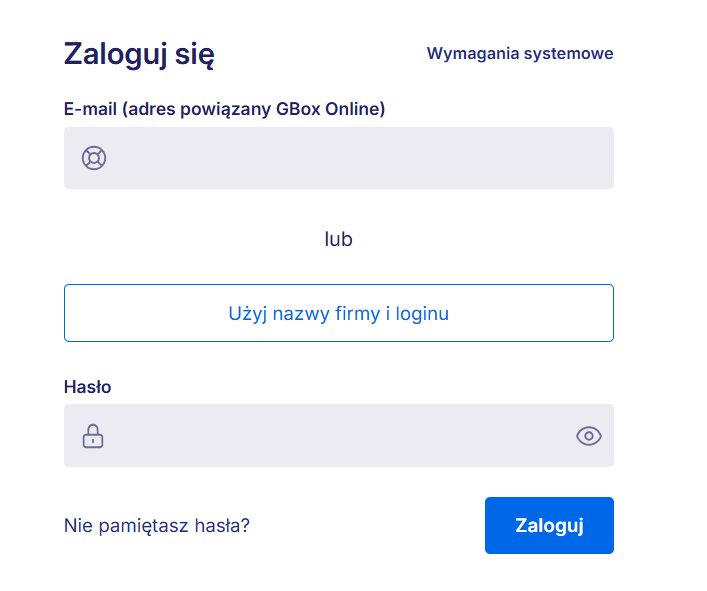Toggle password visibility in the Hasło field
The image size is (707, 591).
(x=589, y=436)
